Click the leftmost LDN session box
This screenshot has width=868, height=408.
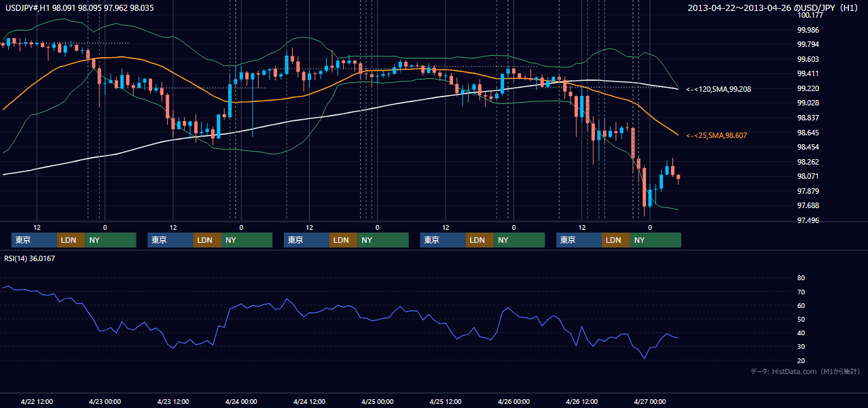click(71, 240)
